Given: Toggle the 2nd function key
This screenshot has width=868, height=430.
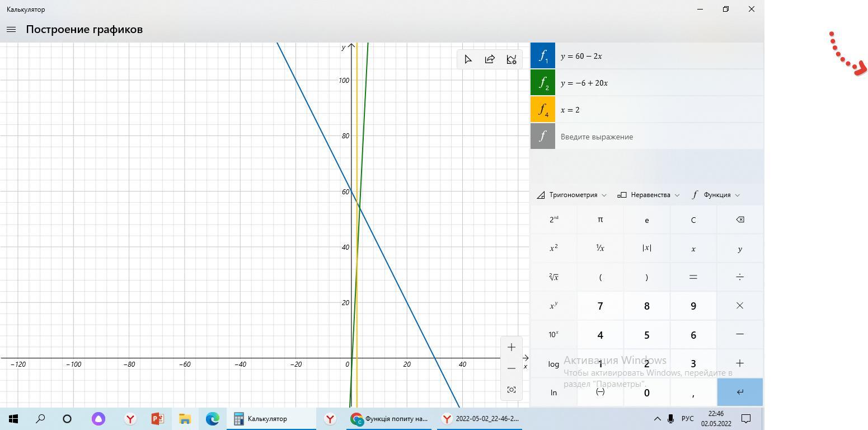Looking at the screenshot, I should click(553, 219).
